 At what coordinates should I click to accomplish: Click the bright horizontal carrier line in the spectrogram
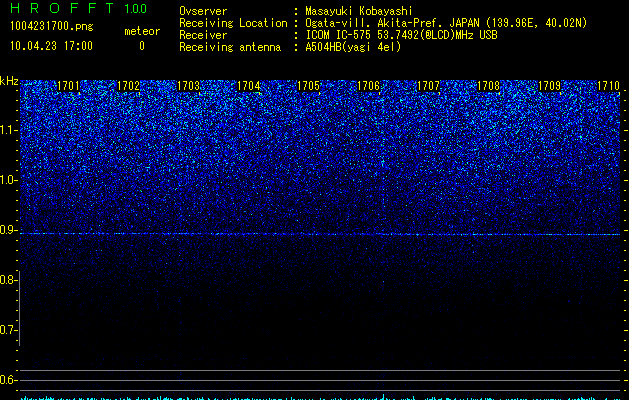pyautogui.click(x=320, y=234)
